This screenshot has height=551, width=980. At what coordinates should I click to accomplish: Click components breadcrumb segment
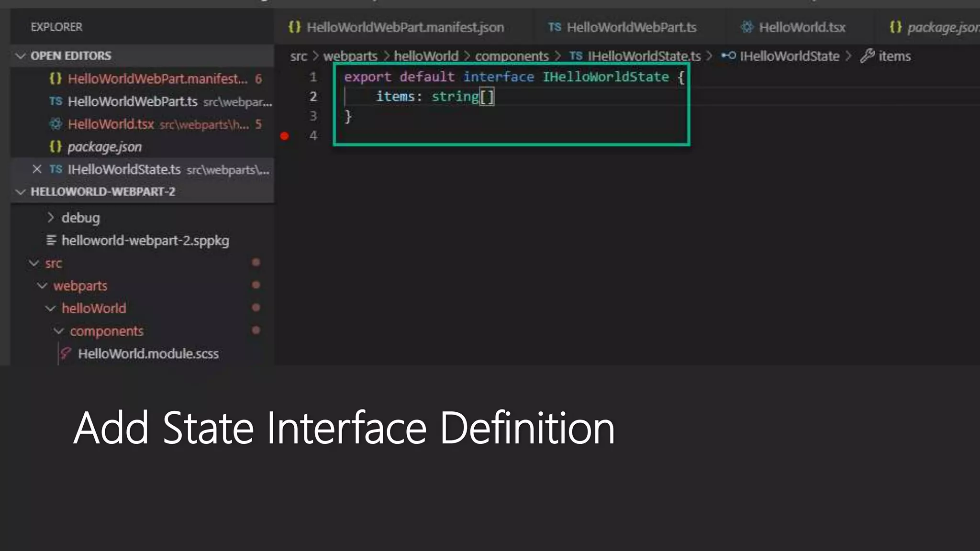(512, 56)
